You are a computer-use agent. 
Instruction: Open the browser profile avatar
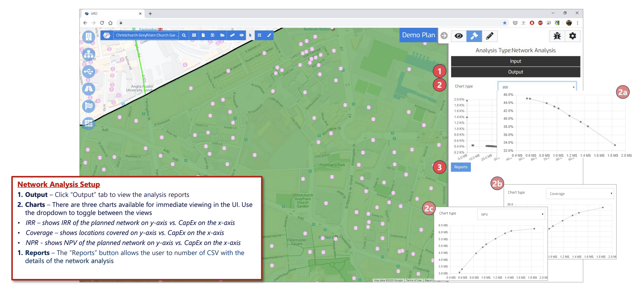569,23
